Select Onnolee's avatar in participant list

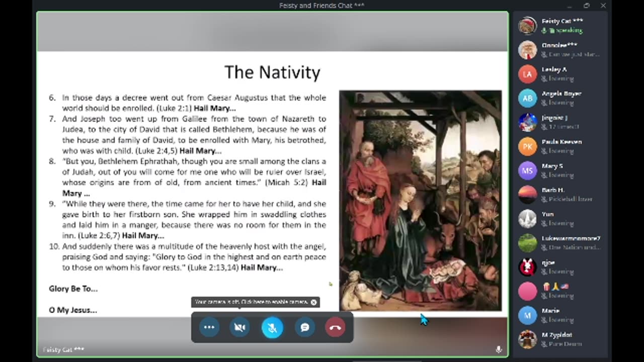pyautogui.click(x=527, y=50)
